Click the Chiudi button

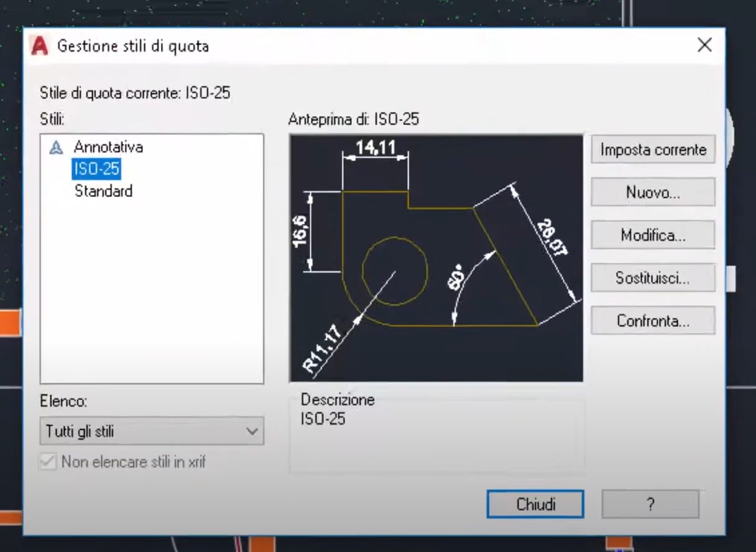coord(535,504)
